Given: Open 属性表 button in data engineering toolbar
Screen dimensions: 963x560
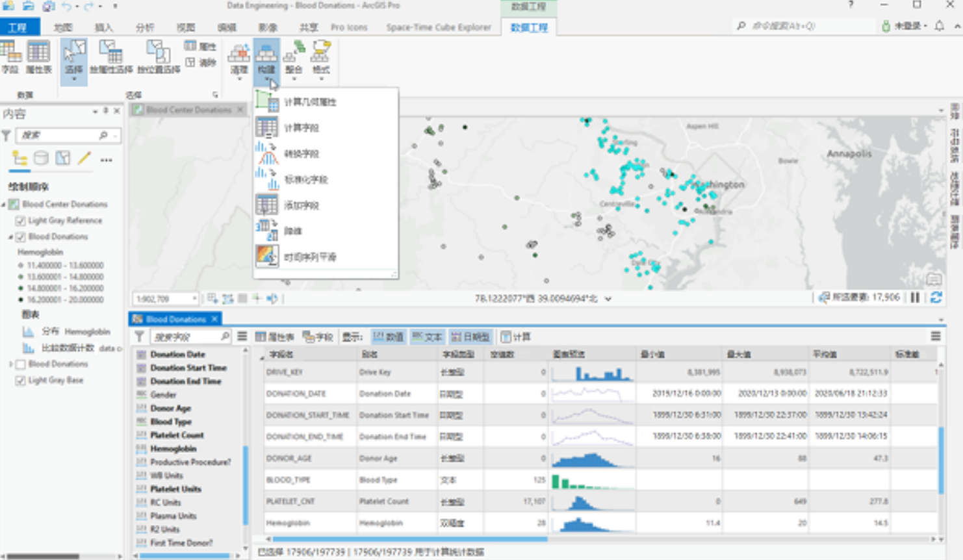Looking at the screenshot, I should (274, 337).
